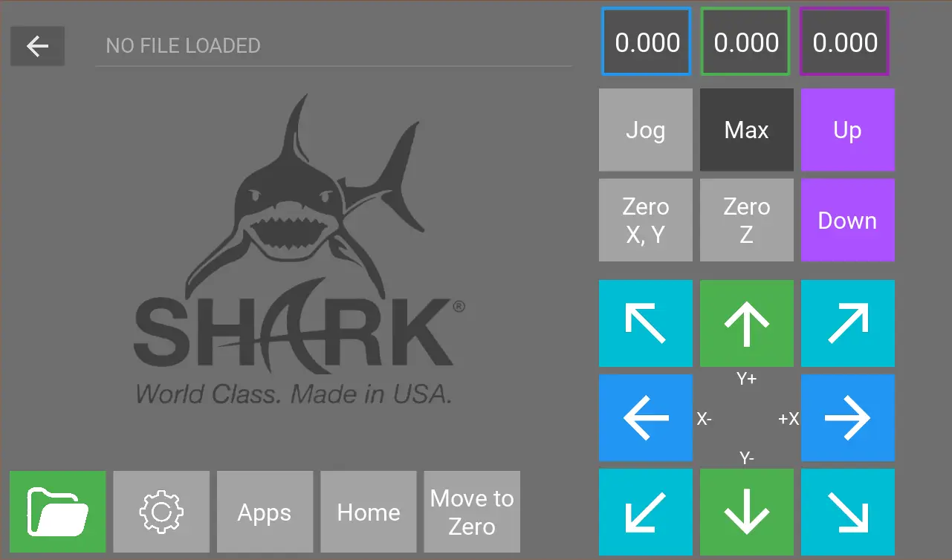Click the back arrow icon

[37, 46]
